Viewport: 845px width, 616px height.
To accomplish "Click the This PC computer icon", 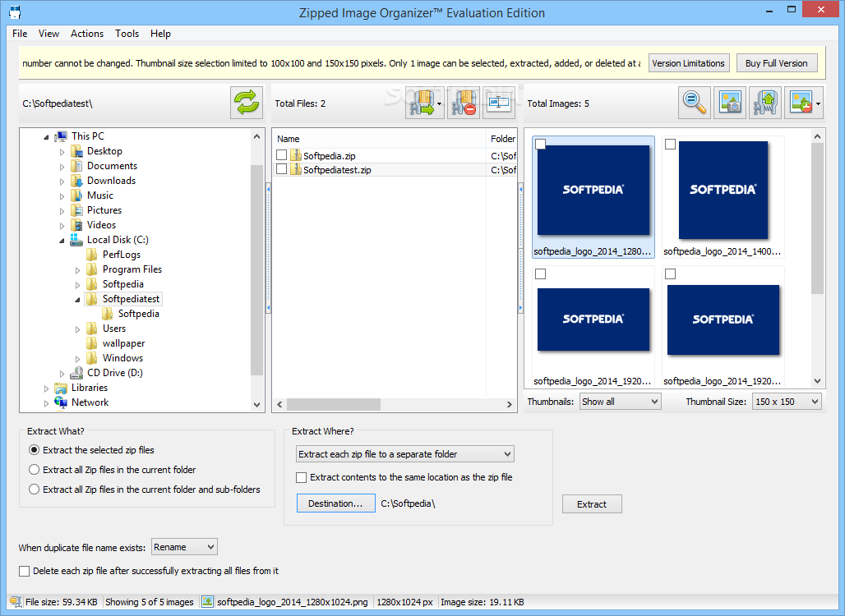I will (x=61, y=136).
